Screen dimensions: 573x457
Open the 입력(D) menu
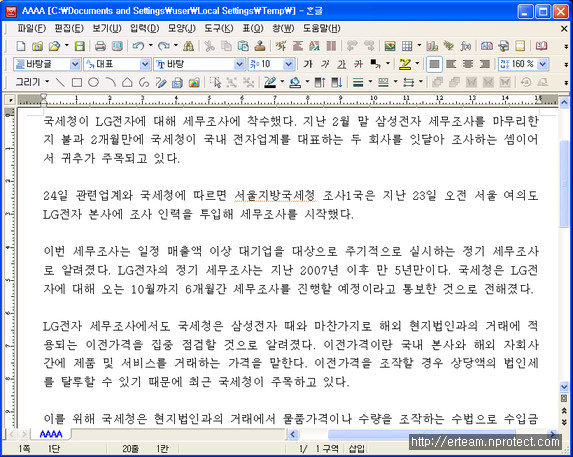pos(144,28)
